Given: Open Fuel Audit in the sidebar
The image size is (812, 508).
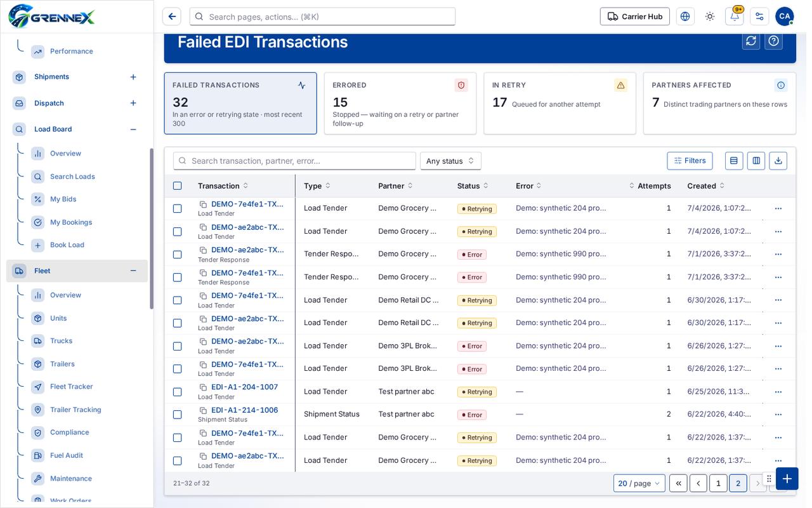Looking at the screenshot, I should (67, 455).
